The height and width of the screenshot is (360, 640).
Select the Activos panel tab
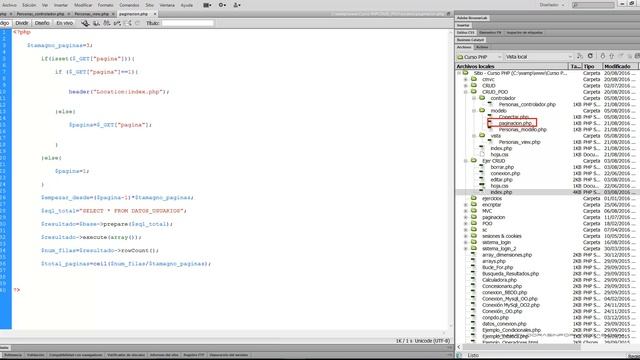pyautogui.click(x=482, y=47)
